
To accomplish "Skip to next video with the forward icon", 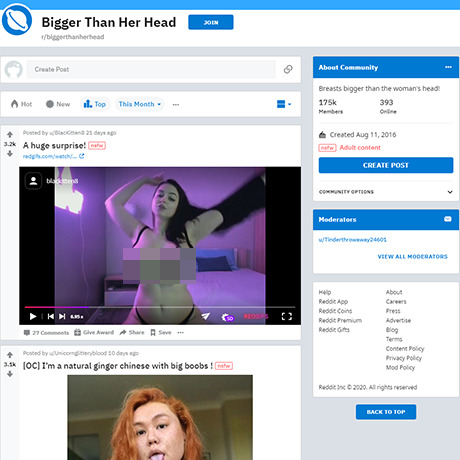I will [x=62, y=316].
